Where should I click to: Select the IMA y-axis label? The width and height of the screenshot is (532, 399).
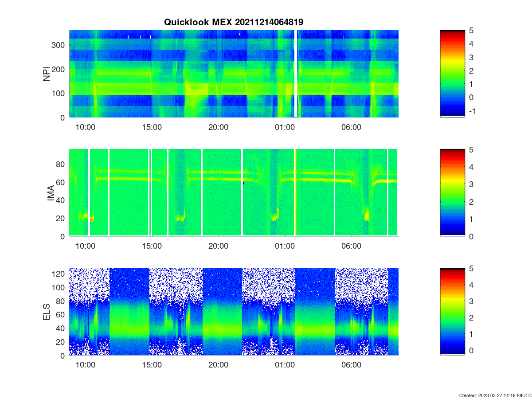(51, 193)
